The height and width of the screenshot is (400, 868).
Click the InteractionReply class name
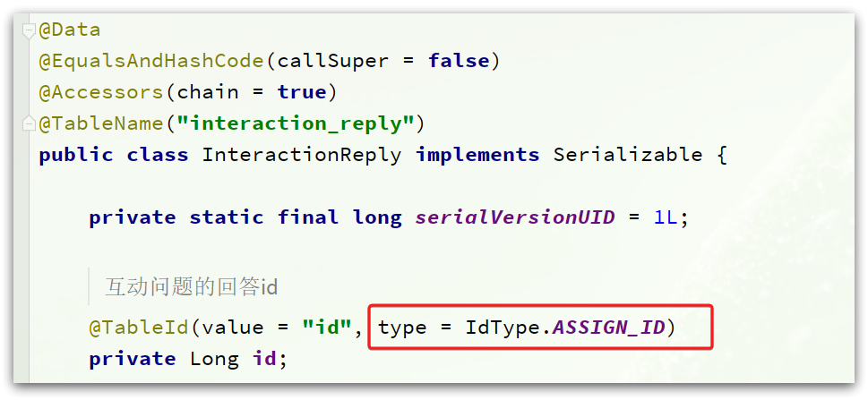[302, 154]
